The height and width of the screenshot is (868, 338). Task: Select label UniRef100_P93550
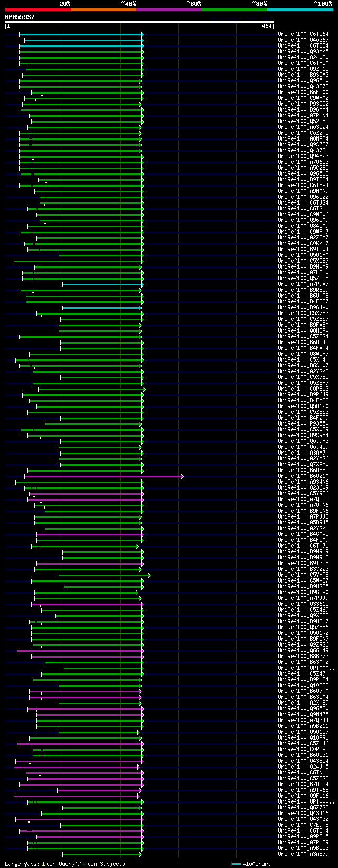pos(303,424)
